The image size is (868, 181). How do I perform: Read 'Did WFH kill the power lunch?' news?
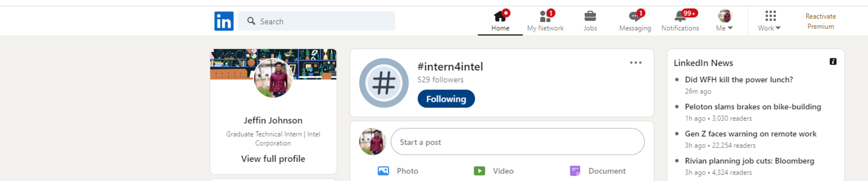pyautogui.click(x=739, y=79)
